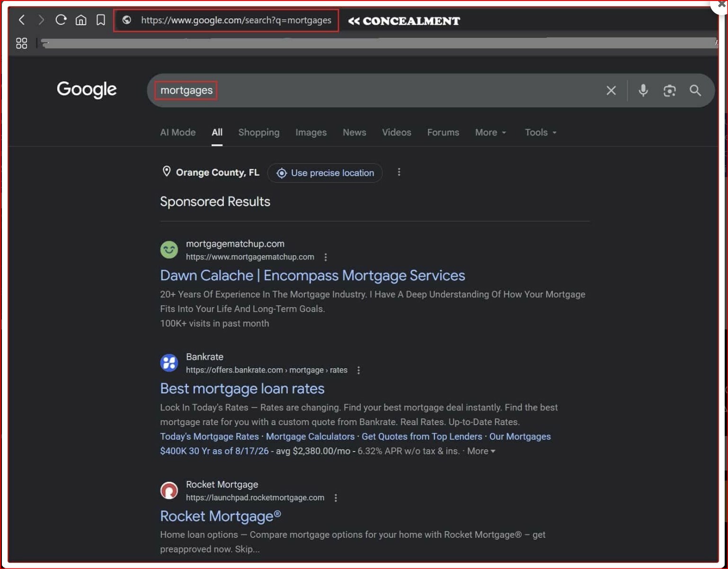Expand the Tools dropdown
Screen dimensions: 728x569
[541, 133]
